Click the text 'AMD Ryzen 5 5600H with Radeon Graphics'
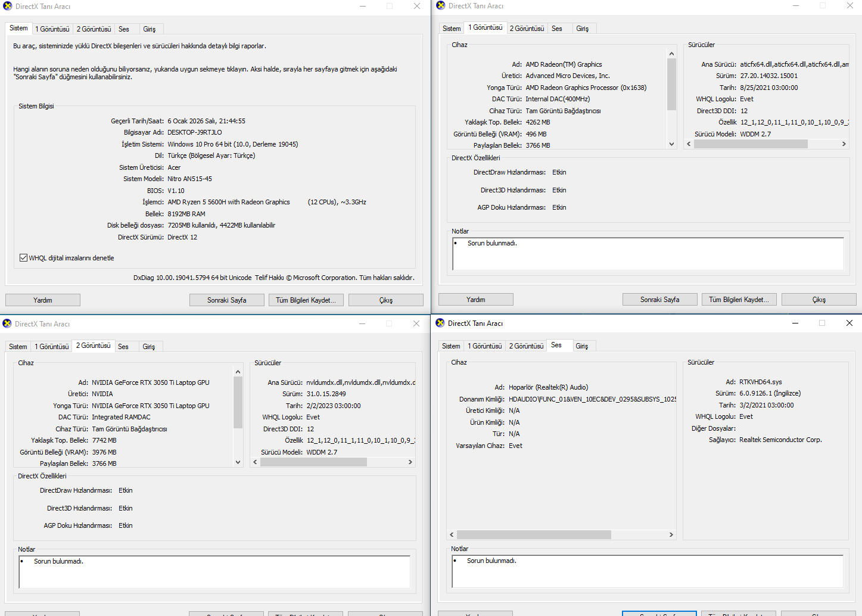 [229, 202]
